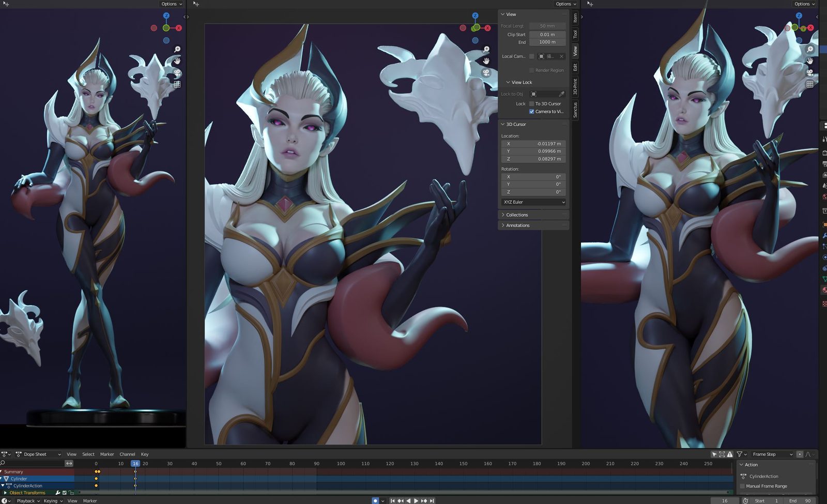Open the 3D-Print sidebar tab
The height and width of the screenshot is (504, 827).
pos(575,86)
